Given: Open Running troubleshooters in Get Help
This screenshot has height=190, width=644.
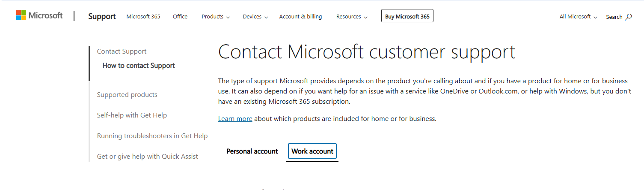Looking at the screenshot, I should 152,136.
